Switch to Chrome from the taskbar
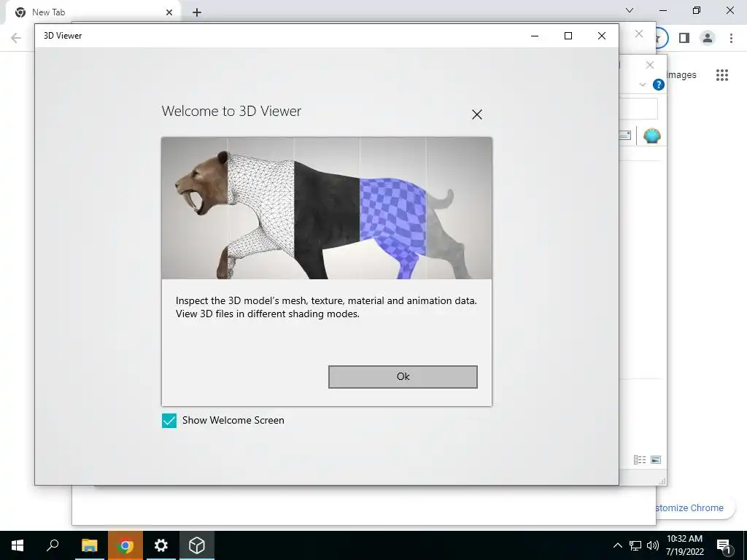Image resolution: width=747 pixels, height=560 pixels. pyautogui.click(x=125, y=545)
